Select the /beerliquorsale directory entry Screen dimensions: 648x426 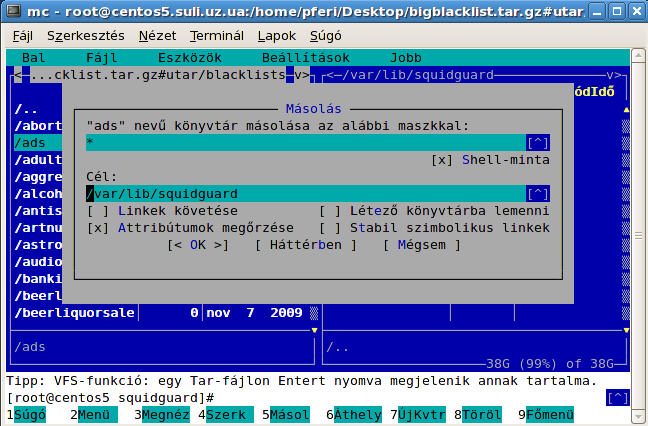(x=75, y=312)
